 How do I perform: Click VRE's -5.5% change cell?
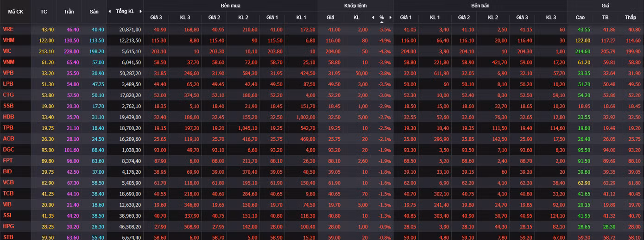coord(385,29)
